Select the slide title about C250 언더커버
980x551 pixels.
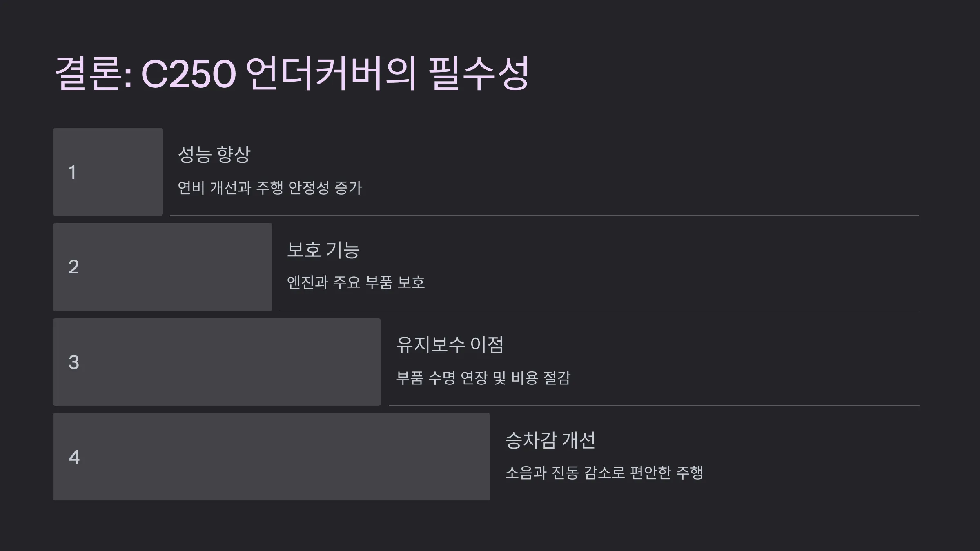[292, 73]
